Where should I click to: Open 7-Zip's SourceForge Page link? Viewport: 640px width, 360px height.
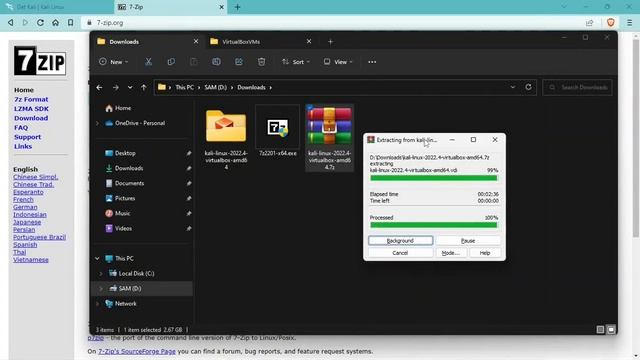137,351
